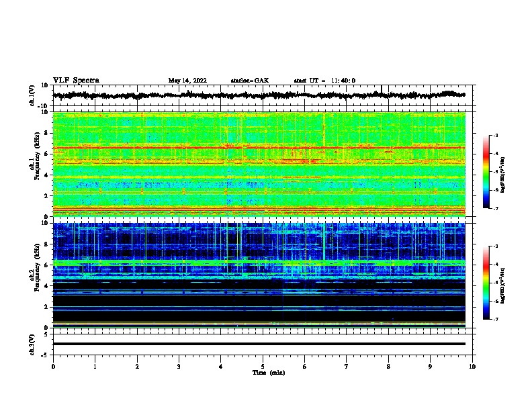Click the ch.1 colorbar log(PSD) units label

pyautogui.click(x=502, y=175)
